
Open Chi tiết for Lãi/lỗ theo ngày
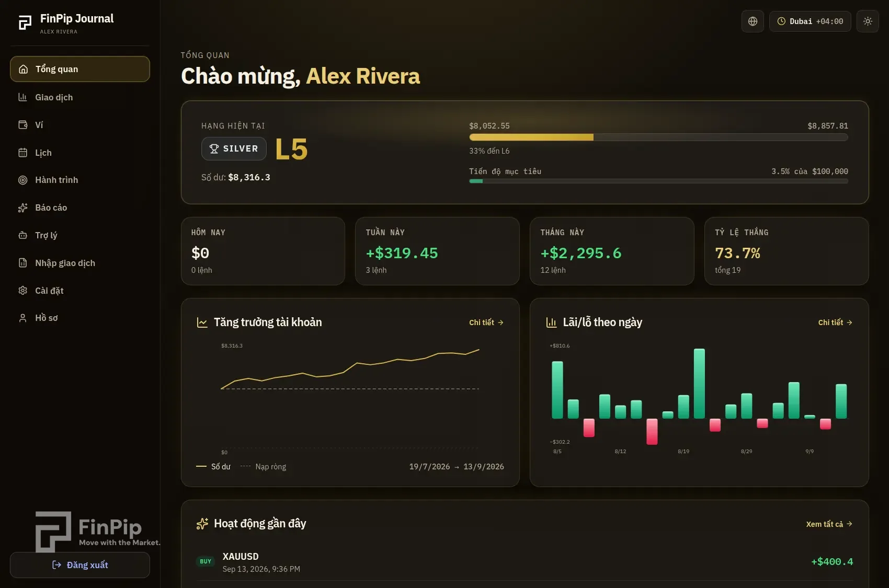click(x=835, y=322)
